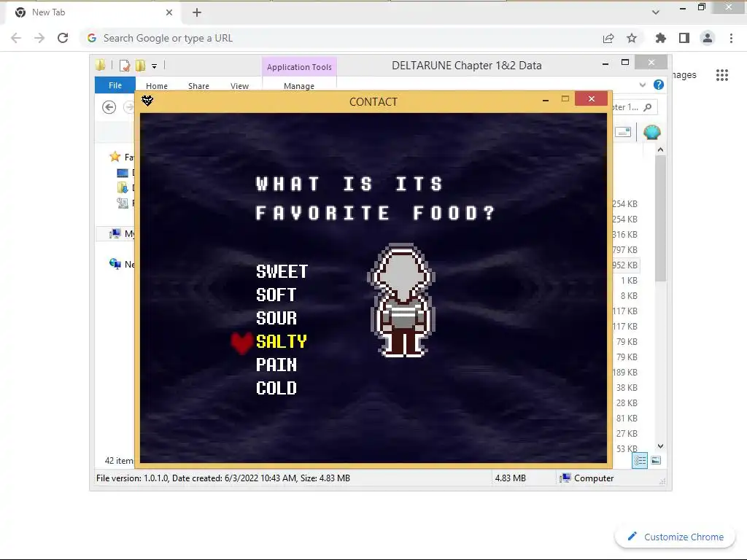Click the CONTACT window heart icon
This screenshot has width=747, height=560.
(x=147, y=101)
